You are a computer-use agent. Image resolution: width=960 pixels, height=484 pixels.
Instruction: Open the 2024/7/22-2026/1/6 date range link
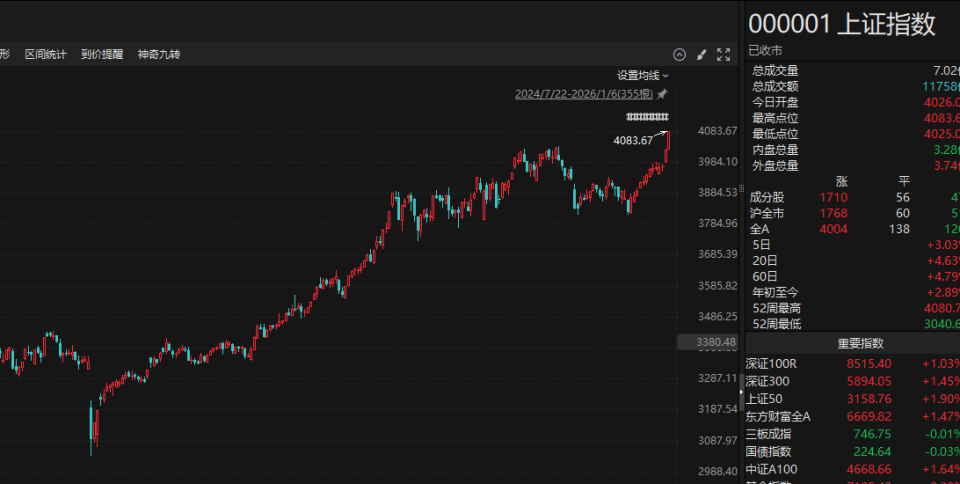[584, 94]
